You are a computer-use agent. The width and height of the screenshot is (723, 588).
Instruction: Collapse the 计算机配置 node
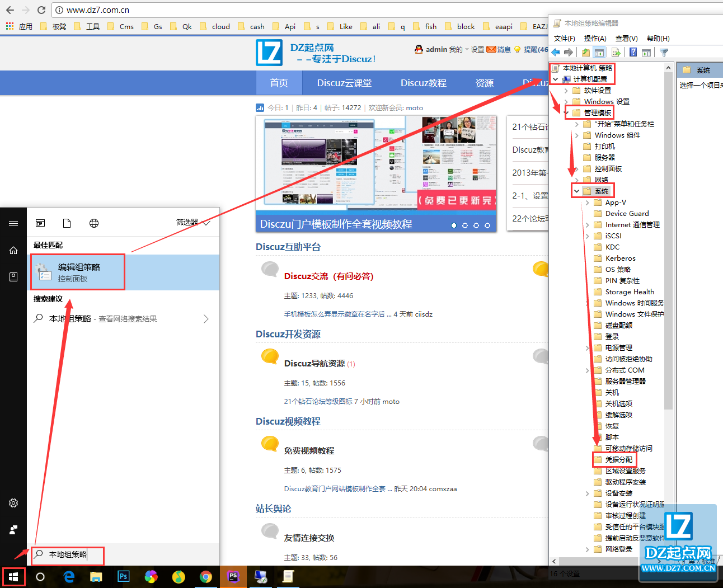pos(556,79)
